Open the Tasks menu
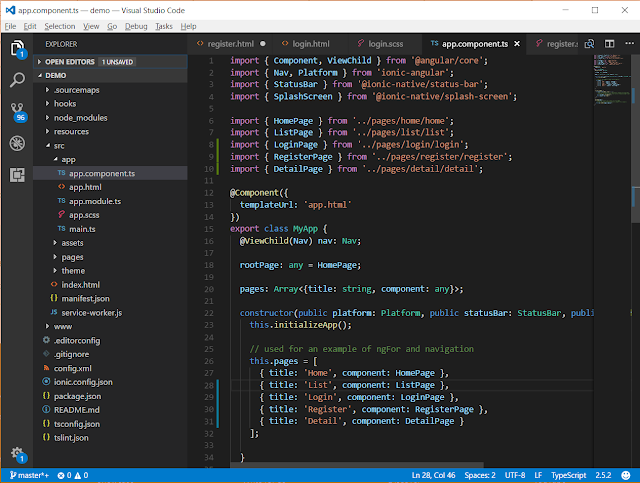Screen dimensions: 640x483 click(164, 26)
